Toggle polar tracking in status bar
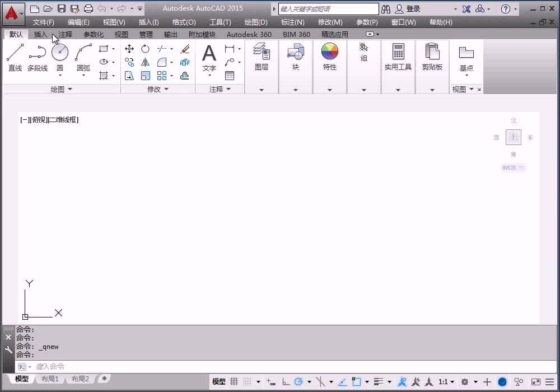560x392 pixels. coord(298,382)
